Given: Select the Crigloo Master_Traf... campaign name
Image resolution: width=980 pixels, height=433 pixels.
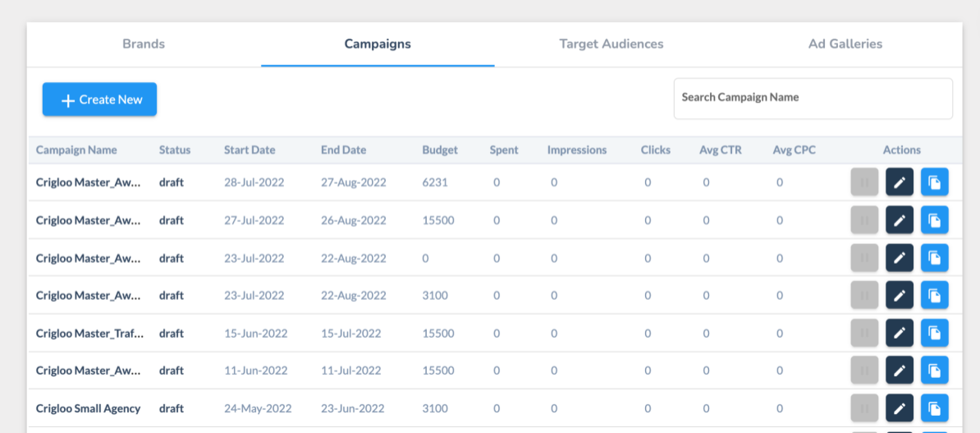Looking at the screenshot, I should (x=89, y=334).
